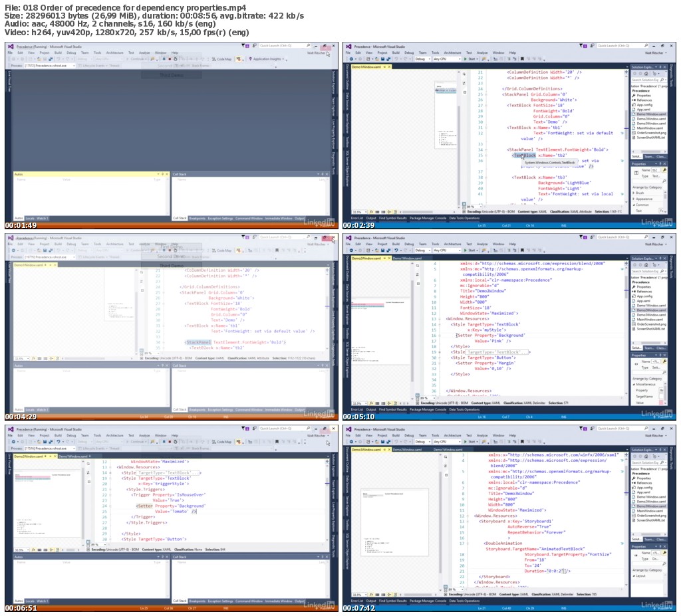Click red Stop icon in 00:01:49 frame toolbar
Screen dimensions: 681x616
pos(170,59)
